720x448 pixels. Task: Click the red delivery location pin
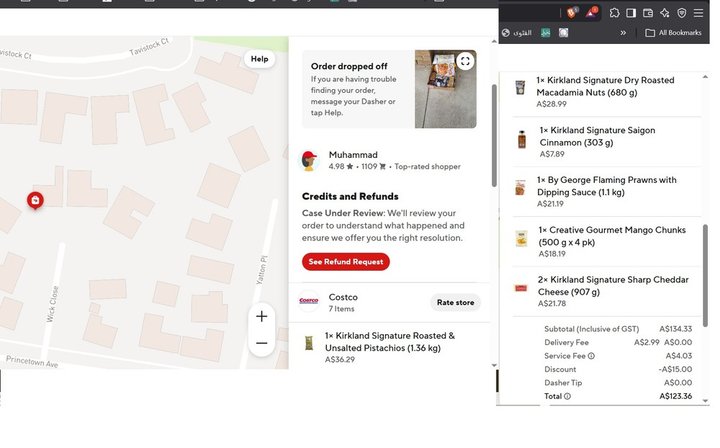[35, 200]
